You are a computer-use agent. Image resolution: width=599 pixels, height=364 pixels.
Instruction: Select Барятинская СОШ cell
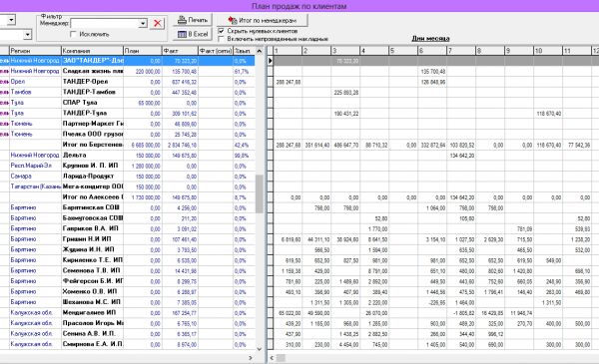pos(92,207)
